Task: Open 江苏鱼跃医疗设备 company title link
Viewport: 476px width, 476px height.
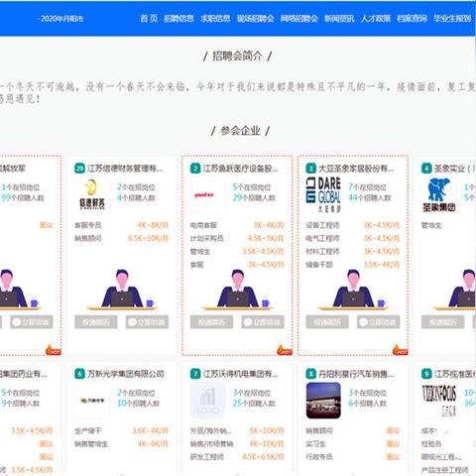Action: tap(240, 169)
